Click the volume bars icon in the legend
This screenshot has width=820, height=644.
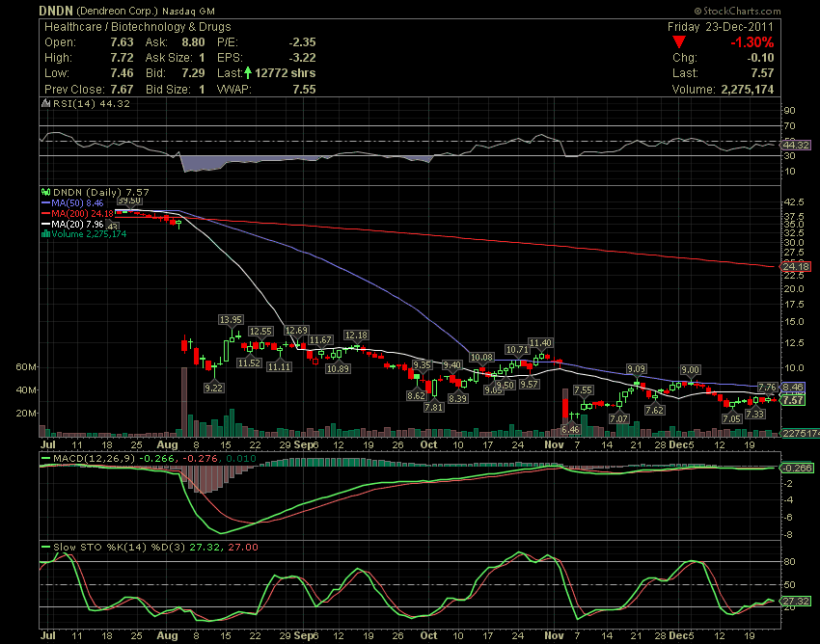(x=46, y=233)
